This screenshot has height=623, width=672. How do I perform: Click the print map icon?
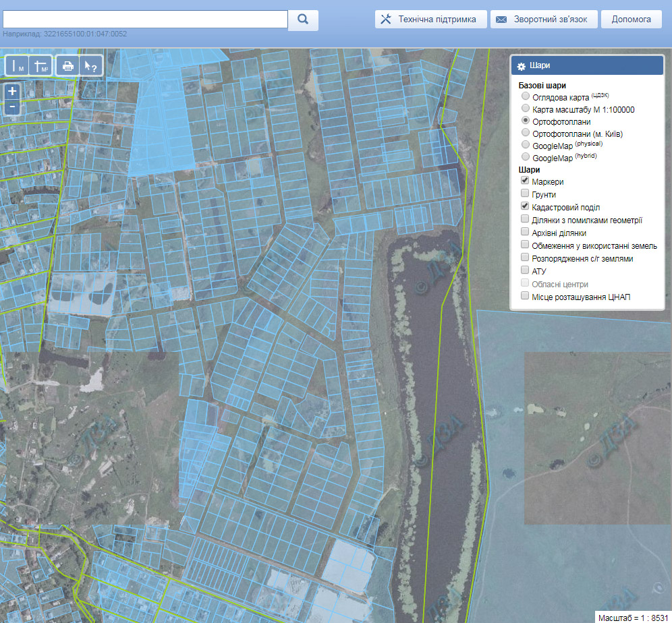pos(67,66)
